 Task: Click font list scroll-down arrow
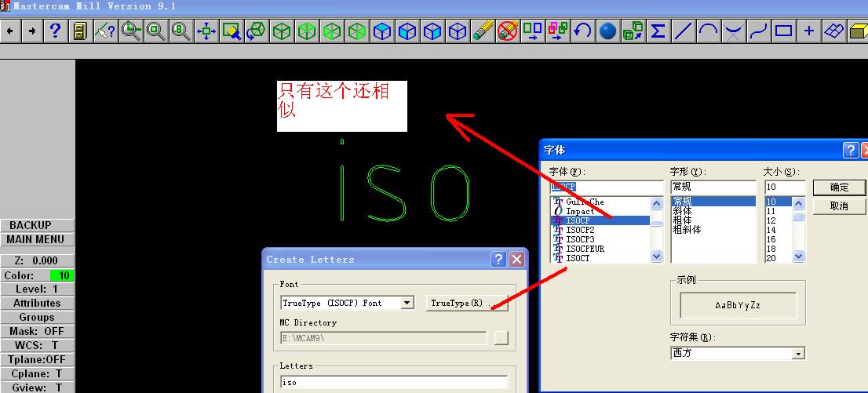[657, 256]
